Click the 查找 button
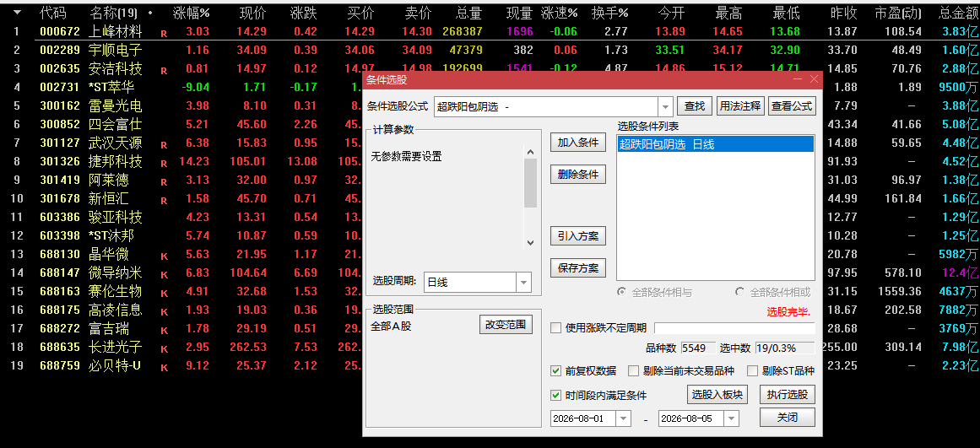Image resolution: width=980 pixels, height=448 pixels. pos(695,106)
